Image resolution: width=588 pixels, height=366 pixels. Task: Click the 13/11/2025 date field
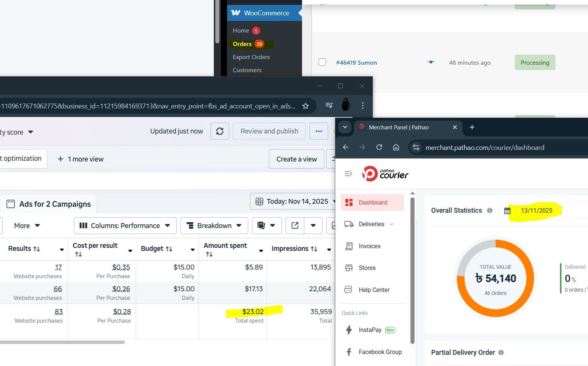[536, 210]
